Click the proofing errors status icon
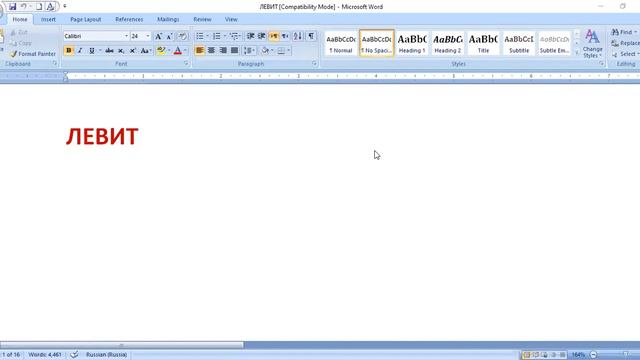640x360 pixels. [74, 355]
